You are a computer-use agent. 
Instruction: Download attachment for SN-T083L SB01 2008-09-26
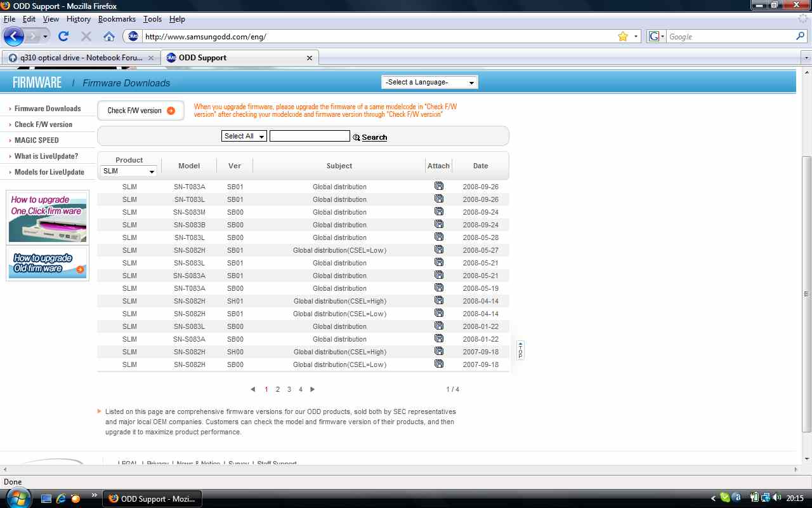439,199
